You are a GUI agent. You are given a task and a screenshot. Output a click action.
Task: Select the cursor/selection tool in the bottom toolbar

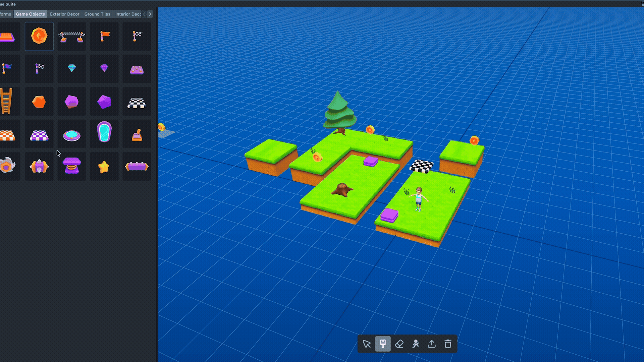click(366, 344)
